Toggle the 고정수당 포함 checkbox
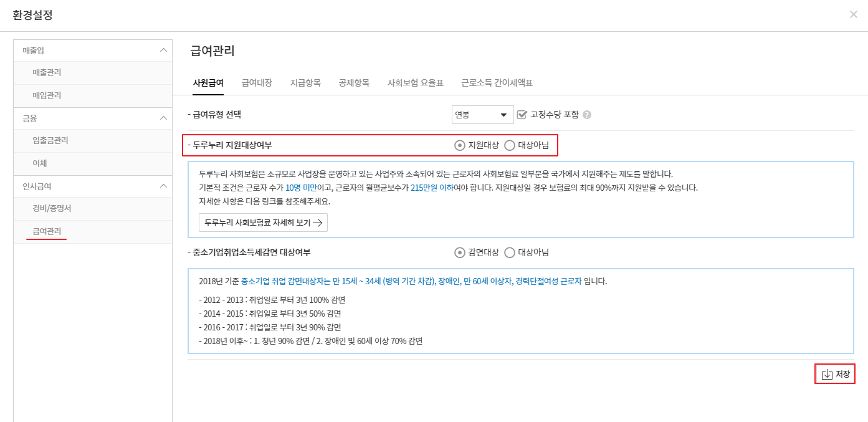868x422 pixels. click(522, 115)
